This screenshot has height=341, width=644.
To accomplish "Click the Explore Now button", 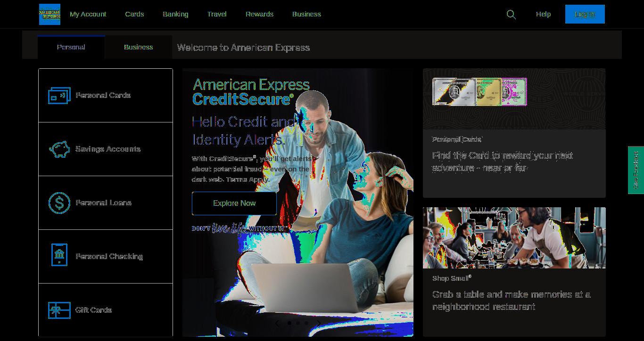I will click(x=234, y=203).
